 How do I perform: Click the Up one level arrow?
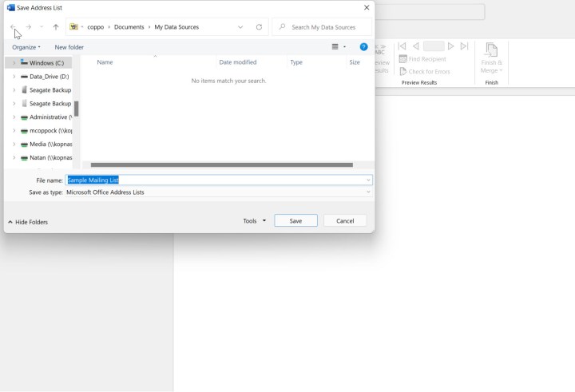tap(55, 27)
